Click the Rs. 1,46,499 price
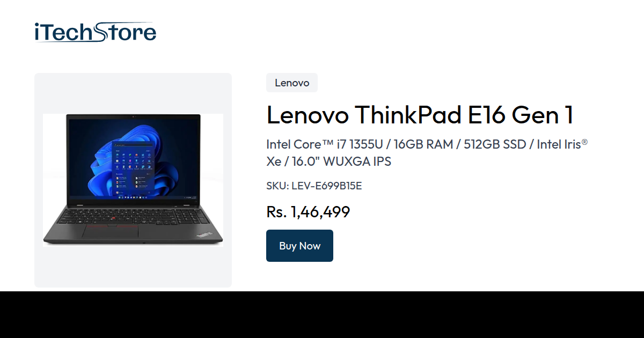This screenshot has width=644, height=338. [308, 212]
